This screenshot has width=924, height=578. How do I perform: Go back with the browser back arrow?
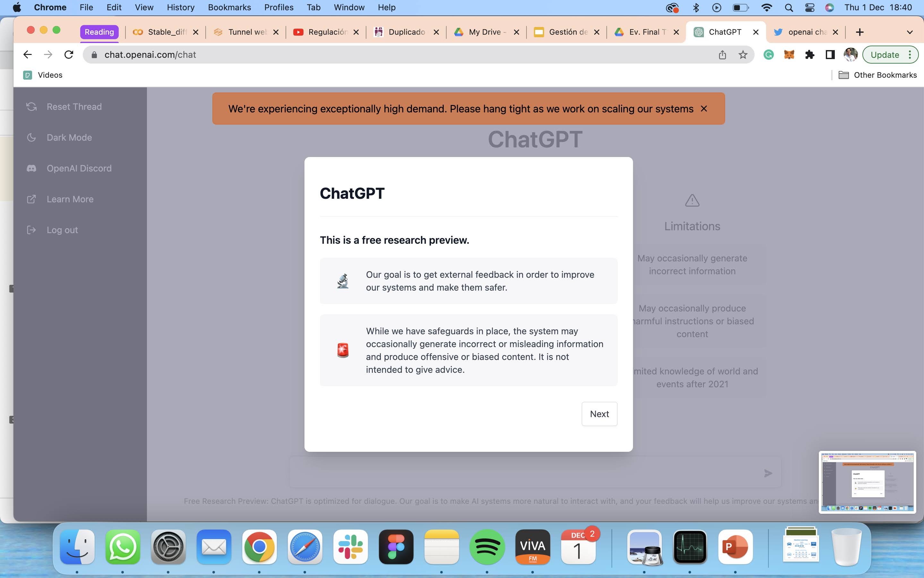[28, 55]
